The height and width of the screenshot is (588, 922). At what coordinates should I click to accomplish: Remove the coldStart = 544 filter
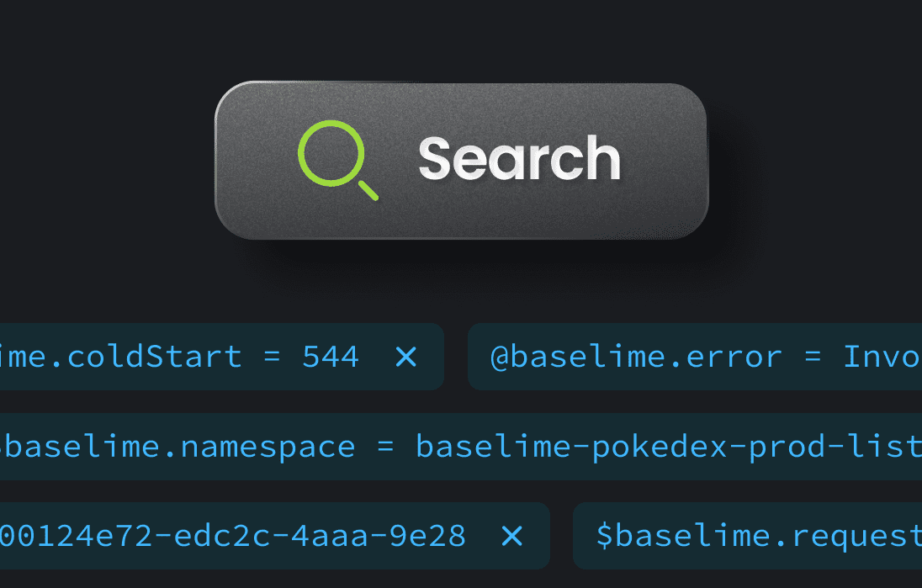406,357
